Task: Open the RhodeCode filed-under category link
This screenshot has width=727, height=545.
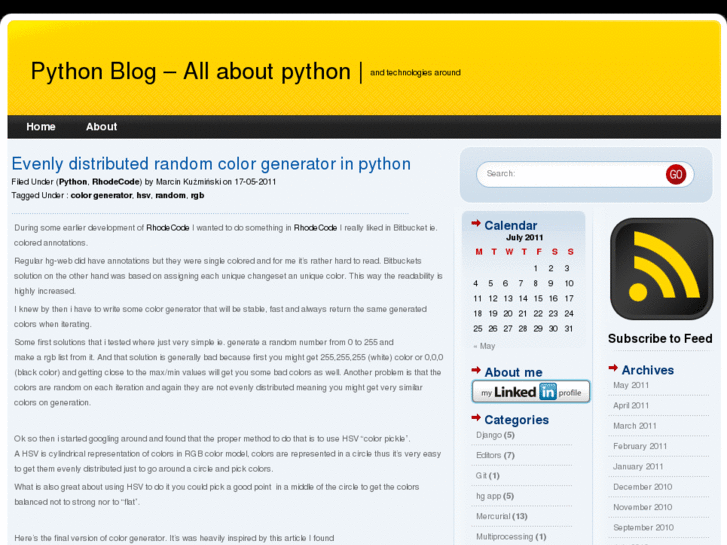Action: pos(117,182)
